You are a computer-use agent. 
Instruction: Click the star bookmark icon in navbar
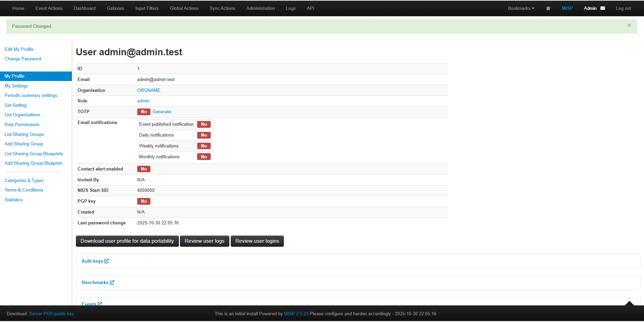point(548,8)
